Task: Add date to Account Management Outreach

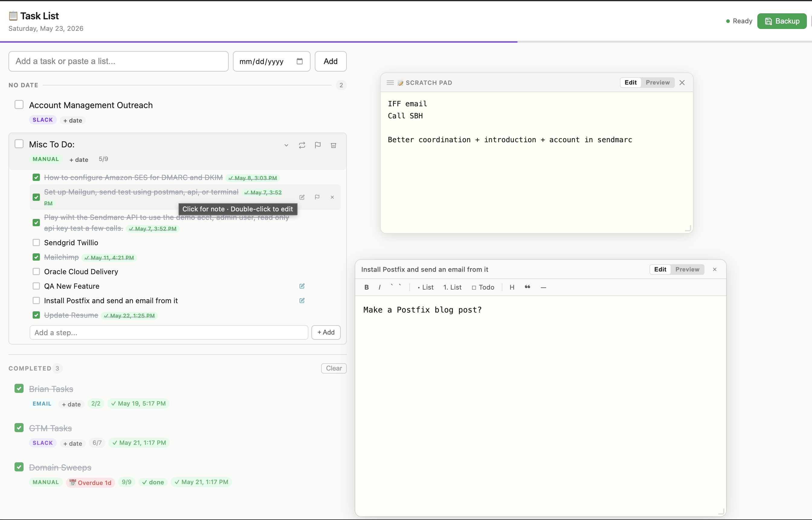Action: point(72,120)
